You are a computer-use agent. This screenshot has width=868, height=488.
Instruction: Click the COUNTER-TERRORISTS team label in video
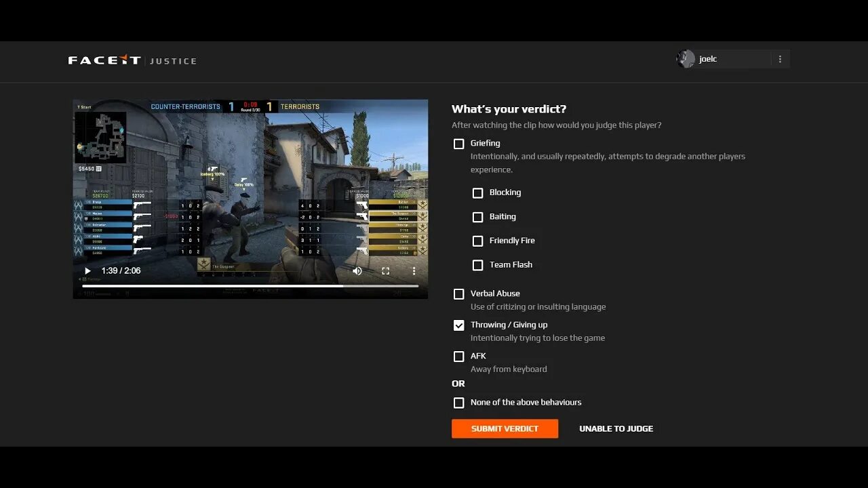[x=185, y=106]
